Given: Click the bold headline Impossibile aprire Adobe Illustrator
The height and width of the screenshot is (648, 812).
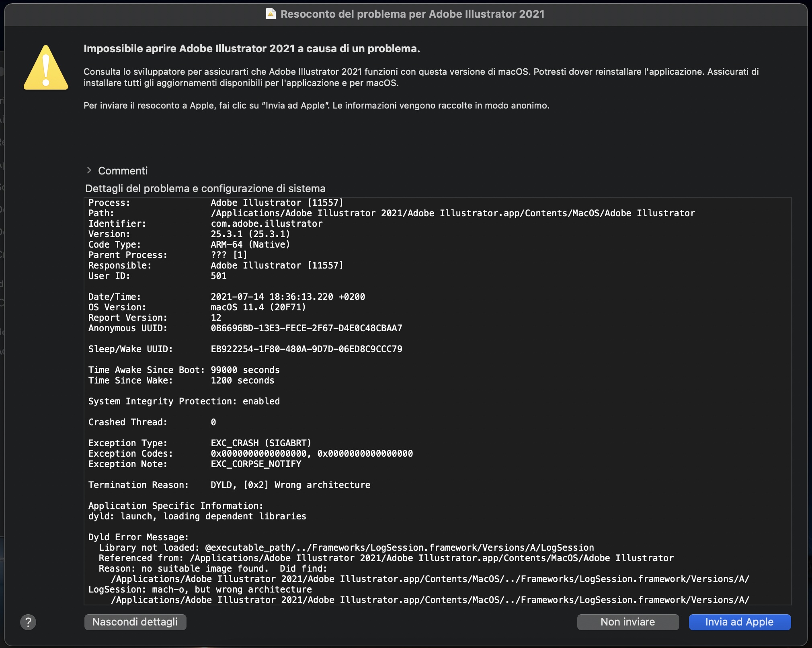Looking at the screenshot, I should coord(252,49).
